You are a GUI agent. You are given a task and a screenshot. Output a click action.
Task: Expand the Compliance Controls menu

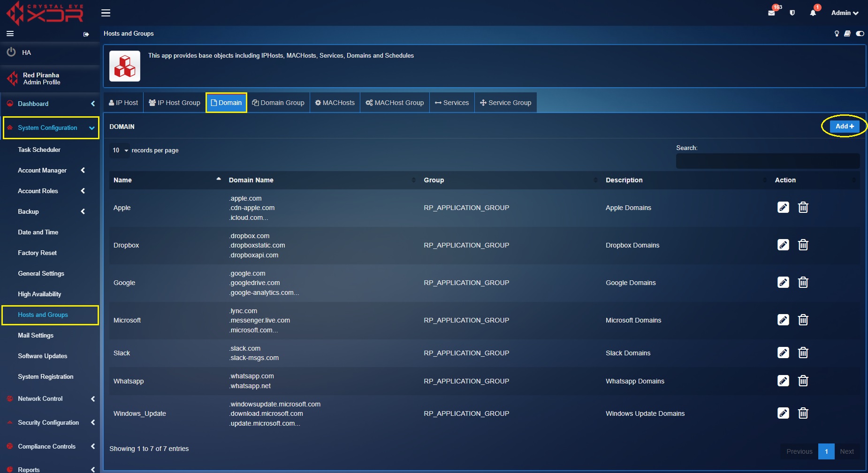50,447
